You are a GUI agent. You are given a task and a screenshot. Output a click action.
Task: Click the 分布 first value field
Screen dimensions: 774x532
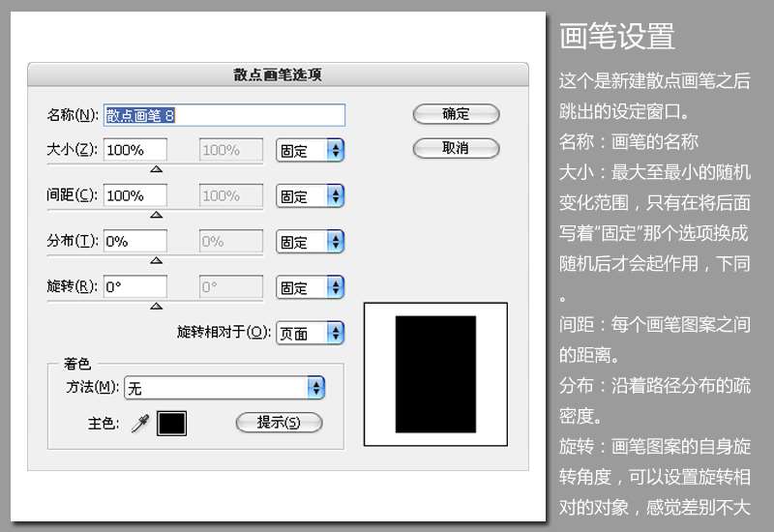click(x=135, y=241)
